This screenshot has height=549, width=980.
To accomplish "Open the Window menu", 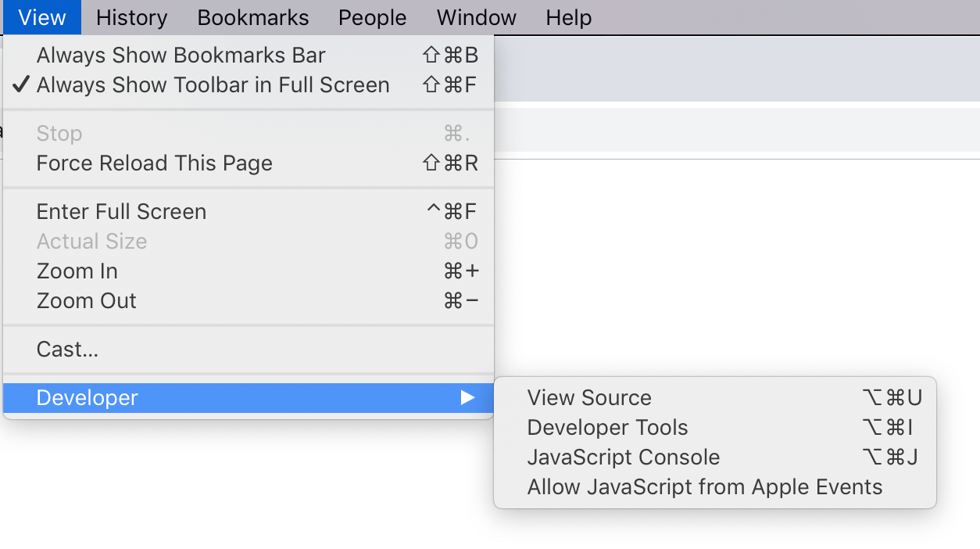I will tap(476, 17).
